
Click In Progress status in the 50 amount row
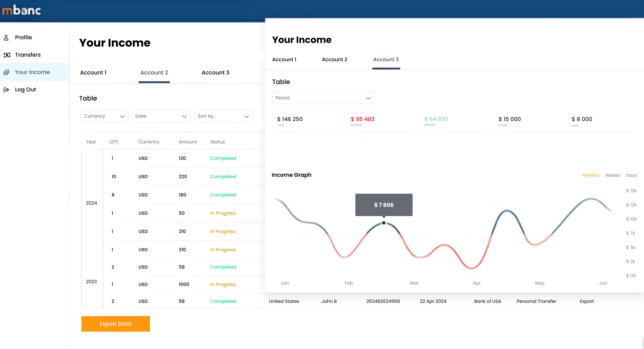223,213
